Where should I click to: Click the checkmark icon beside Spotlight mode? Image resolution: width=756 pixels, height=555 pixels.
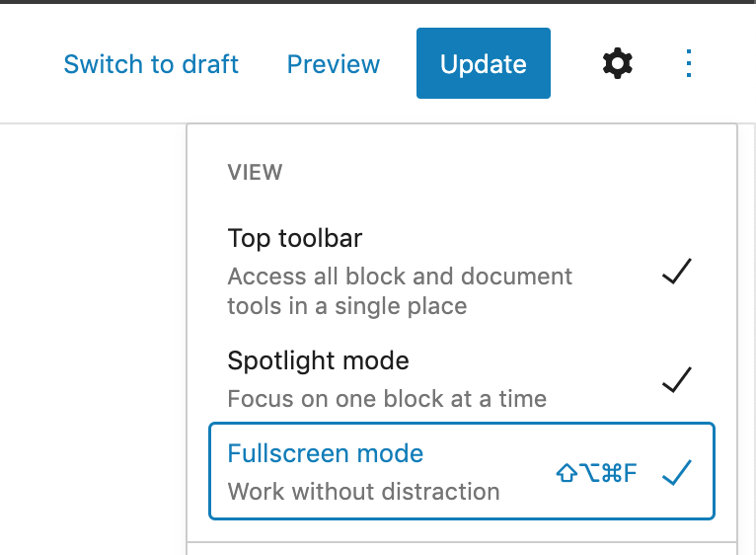(x=676, y=379)
